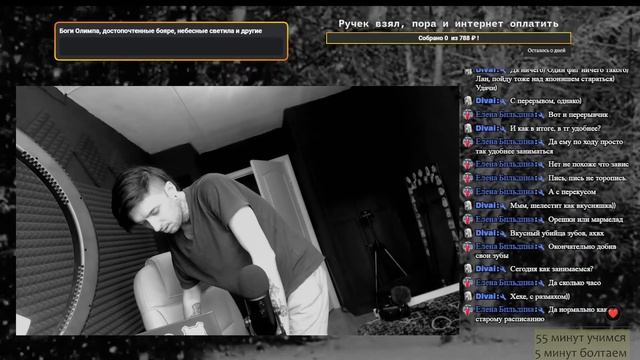Click Елена's avatar beside 'Да сколько часо'
This screenshot has width=640, height=360.
tap(468, 283)
